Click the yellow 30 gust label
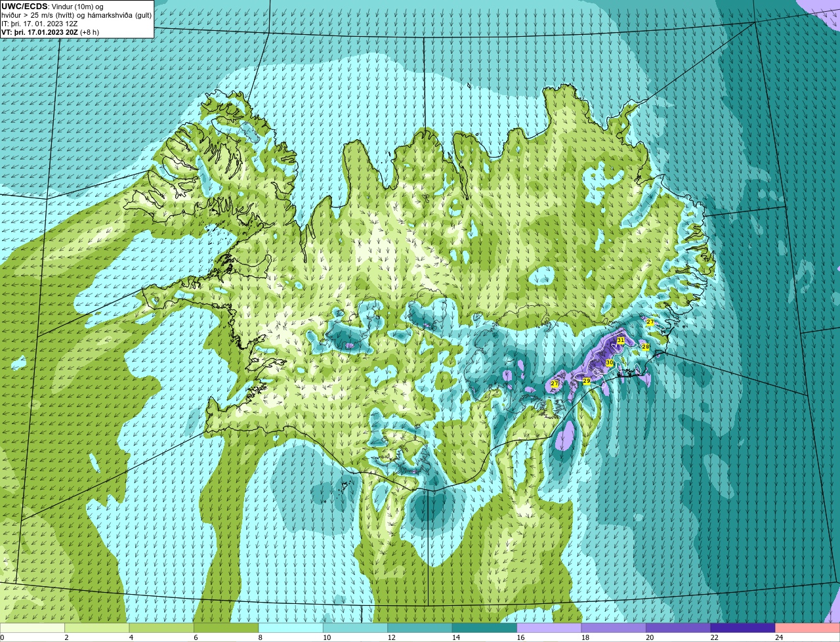 click(610, 363)
